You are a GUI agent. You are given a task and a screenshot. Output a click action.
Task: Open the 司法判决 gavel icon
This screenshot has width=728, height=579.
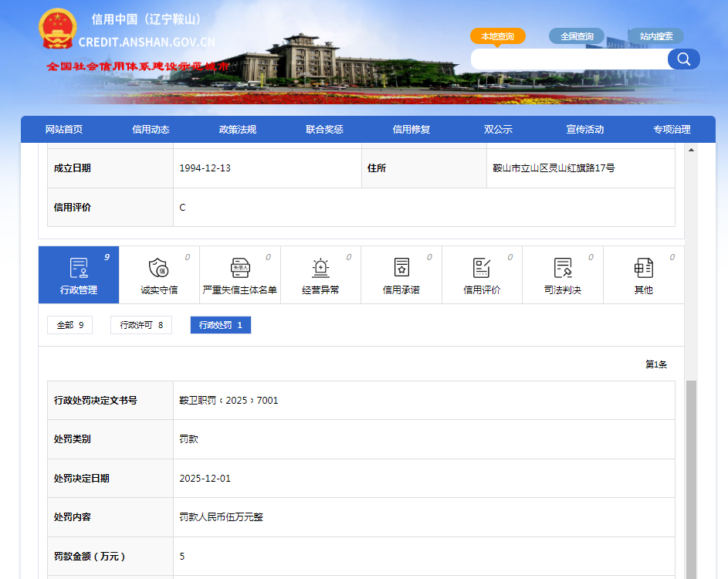pos(563,268)
